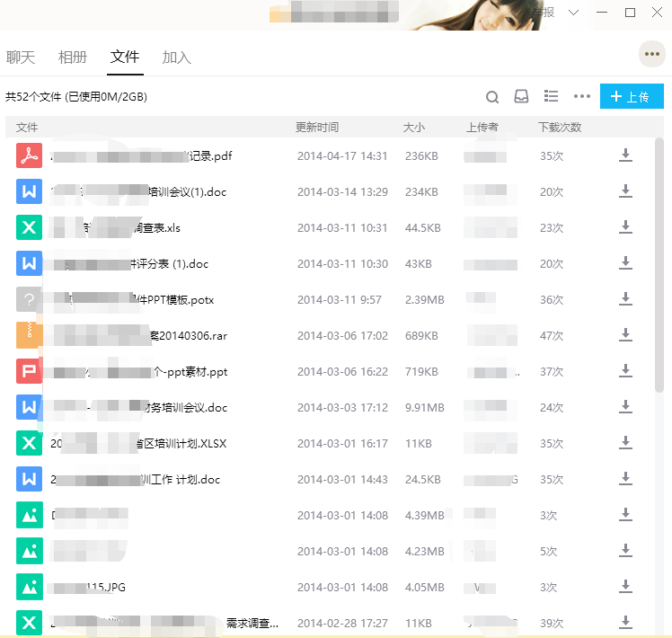This screenshot has width=672, height=638.
Task: Download the PPT模板.potx file
Action: pos(625,299)
